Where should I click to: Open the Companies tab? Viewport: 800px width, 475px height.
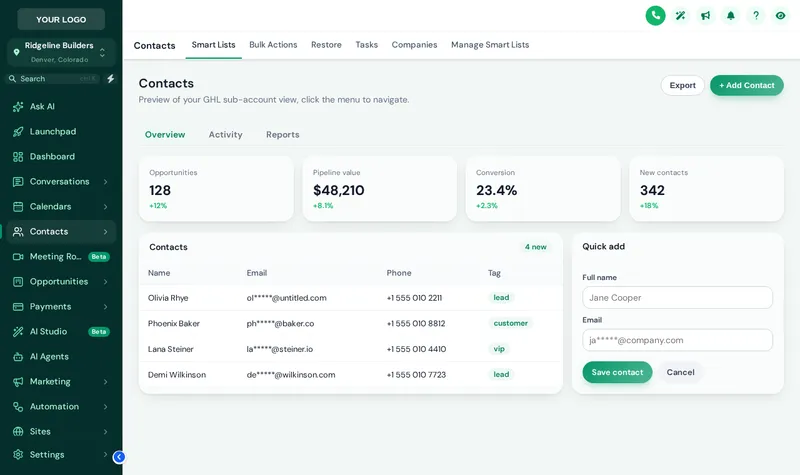pyautogui.click(x=414, y=45)
